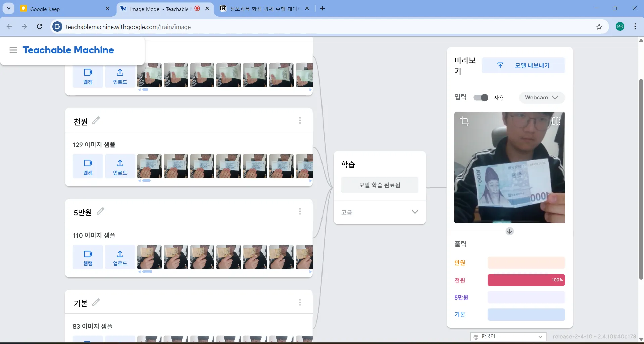This screenshot has height=344, width=644.
Task: Click the 만원 output confidence bar
Action: [526, 263]
